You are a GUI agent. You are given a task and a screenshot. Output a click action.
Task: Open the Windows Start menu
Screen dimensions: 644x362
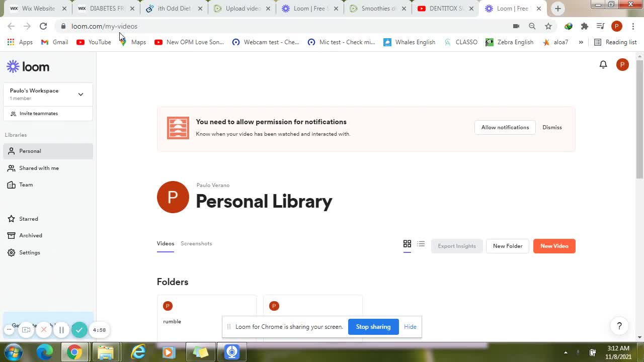(14, 352)
